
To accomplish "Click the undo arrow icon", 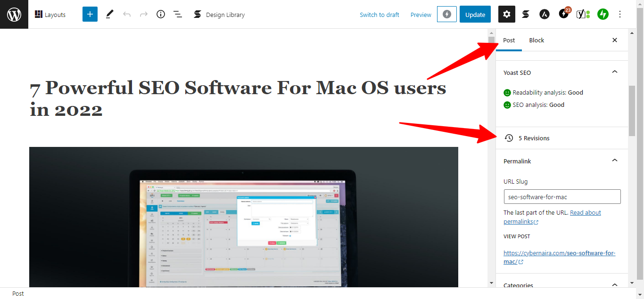I will click(127, 14).
